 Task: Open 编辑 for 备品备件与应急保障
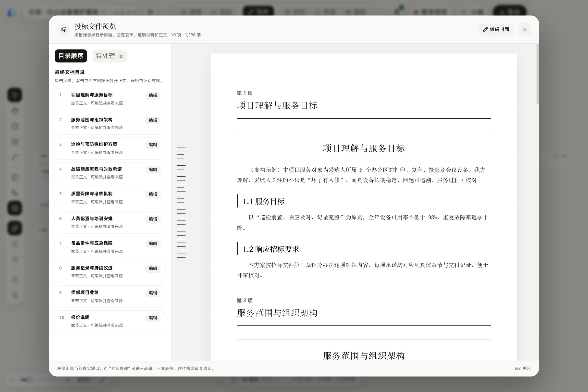[153, 244]
